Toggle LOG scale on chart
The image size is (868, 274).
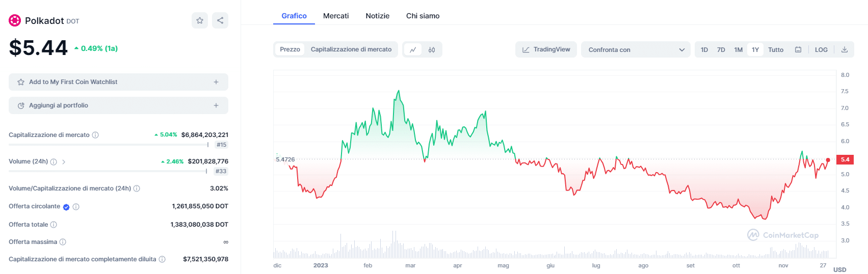821,49
